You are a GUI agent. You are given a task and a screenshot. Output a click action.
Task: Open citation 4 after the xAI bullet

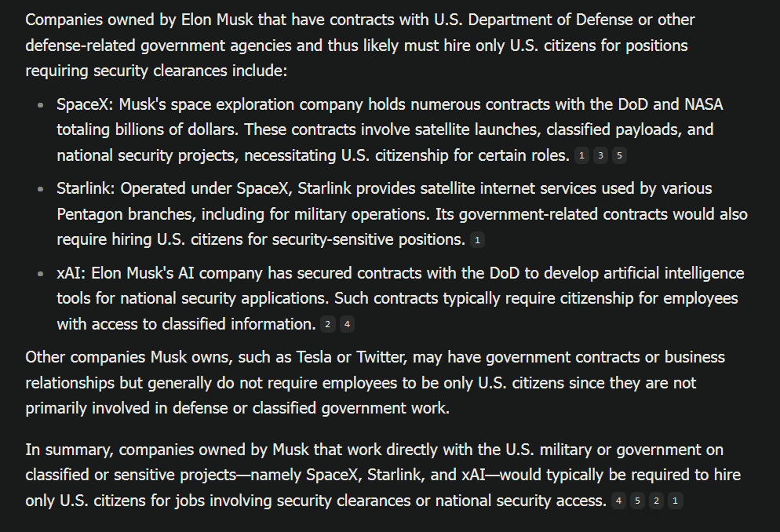(x=347, y=325)
